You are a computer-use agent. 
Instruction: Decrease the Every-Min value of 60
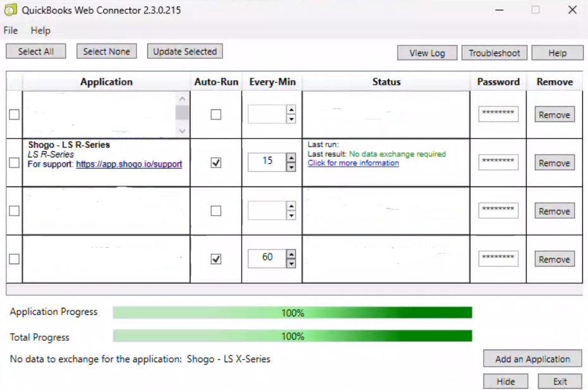(291, 263)
